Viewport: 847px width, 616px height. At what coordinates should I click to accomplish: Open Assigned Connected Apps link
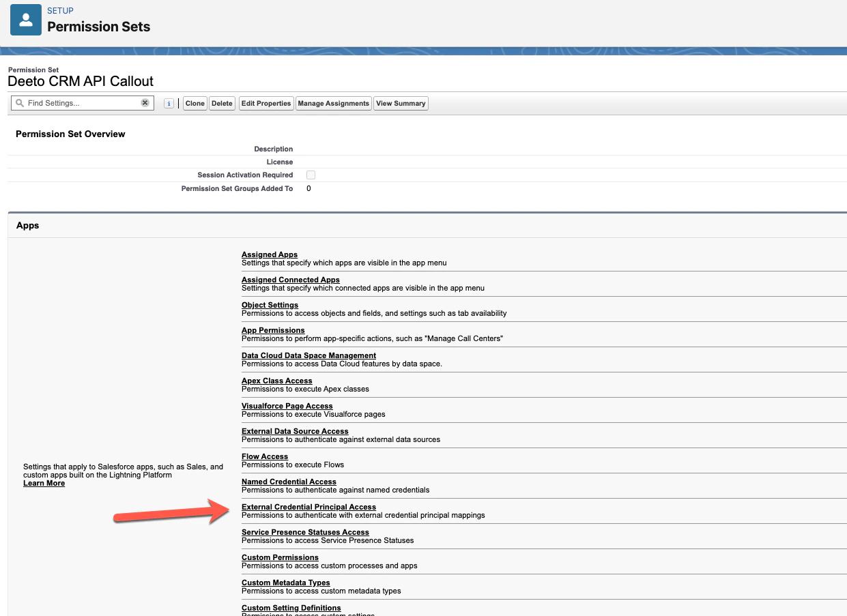point(291,280)
